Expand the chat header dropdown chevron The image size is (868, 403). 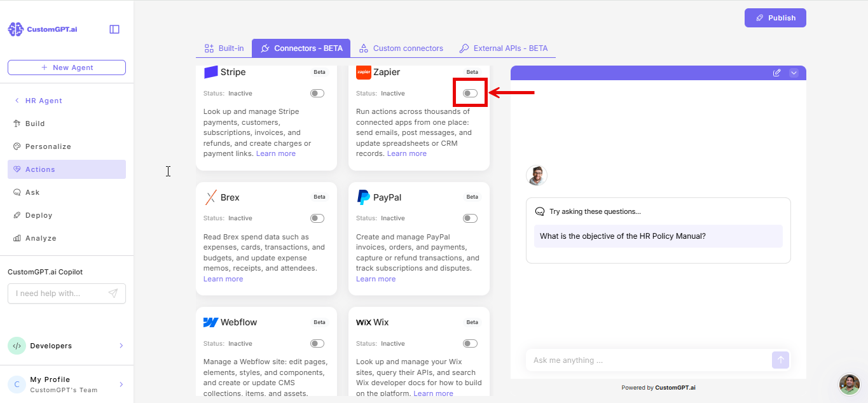coord(794,73)
